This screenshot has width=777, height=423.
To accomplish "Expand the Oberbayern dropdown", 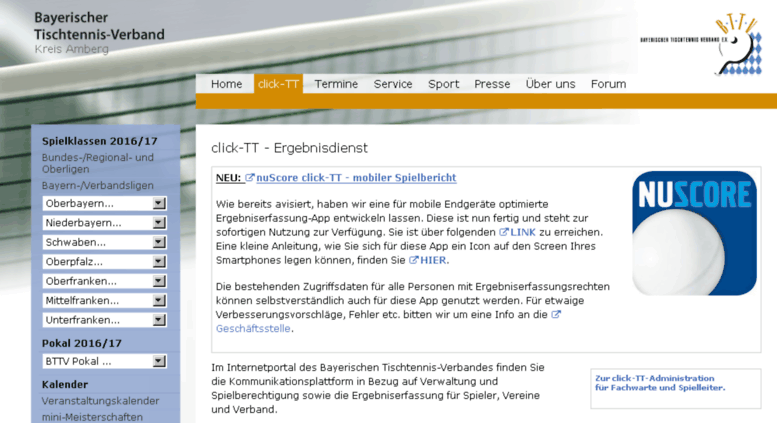I will 105,204.
